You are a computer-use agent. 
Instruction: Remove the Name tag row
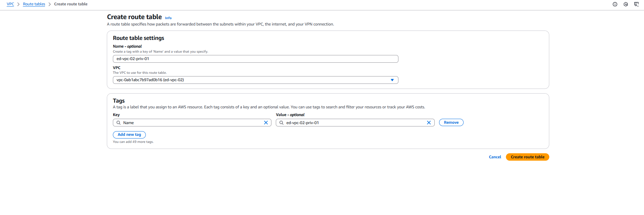451,122
